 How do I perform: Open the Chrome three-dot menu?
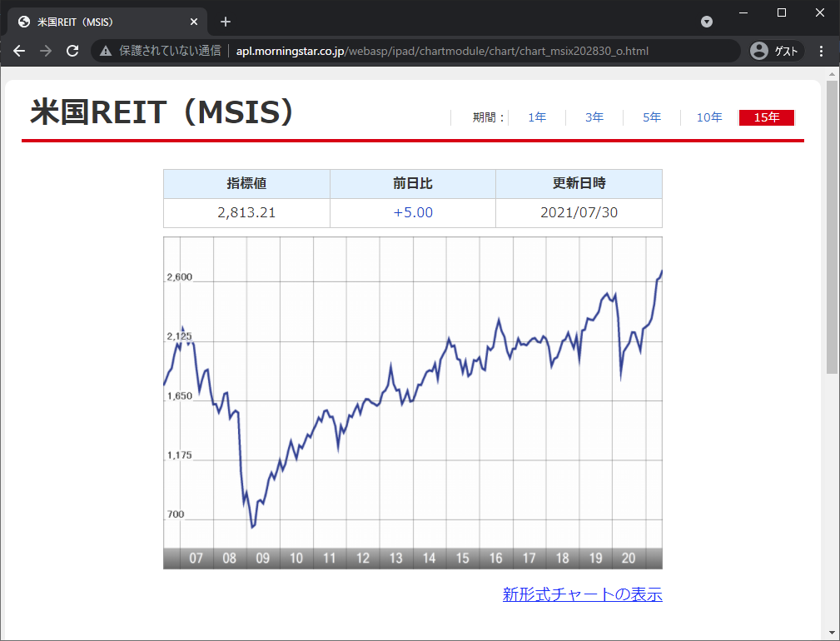(x=821, y=51)
